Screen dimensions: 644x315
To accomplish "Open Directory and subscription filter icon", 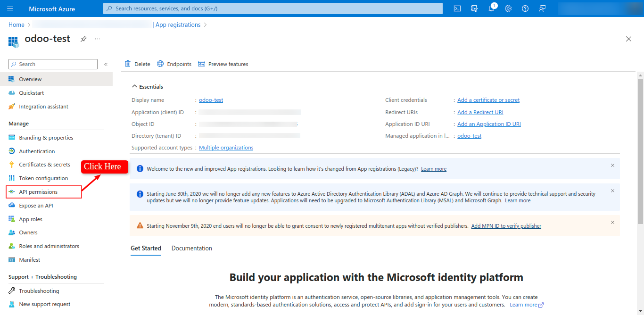I will [x=474, y=8].
